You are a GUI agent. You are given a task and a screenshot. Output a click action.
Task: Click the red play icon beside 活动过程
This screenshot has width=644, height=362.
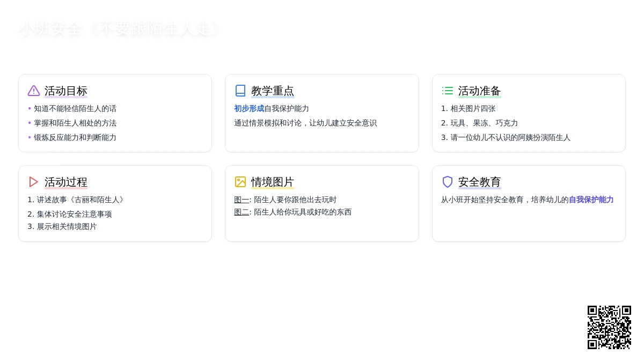coord(34,182)
